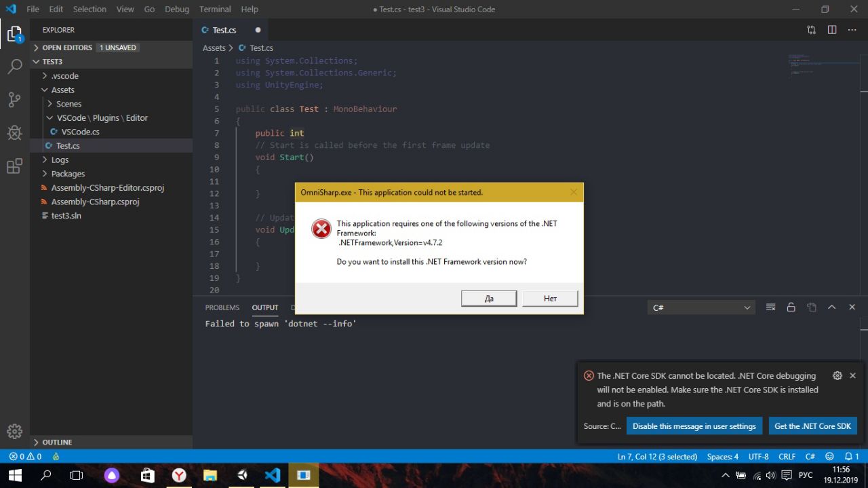Open the Extensions view
This screenshot has height=488, width=868.
[14, 166]
